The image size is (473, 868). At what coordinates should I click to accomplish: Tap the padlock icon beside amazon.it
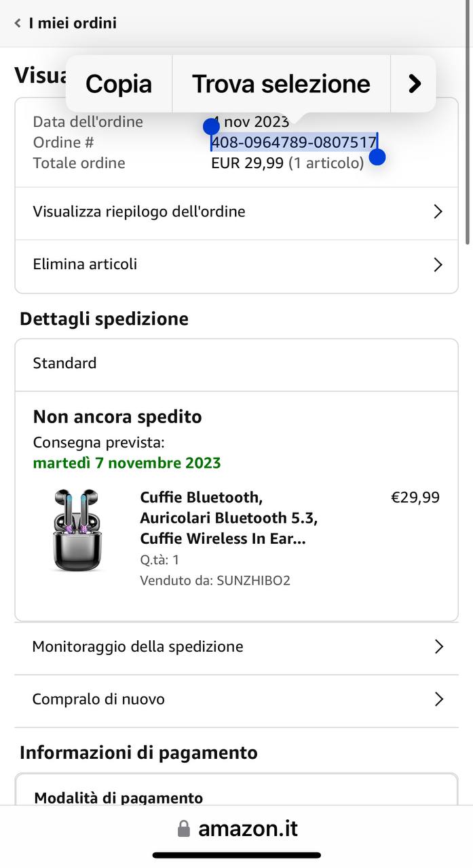point(183,829)
